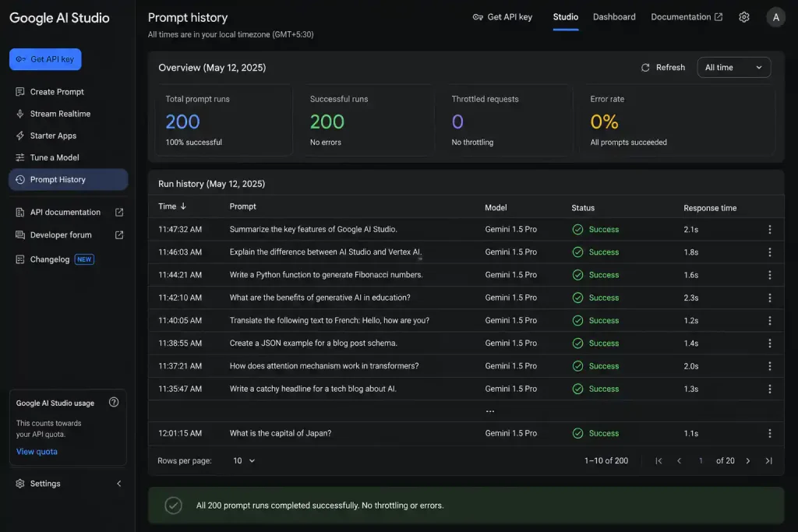The image size is (798, 532).
Task: Open more options for the 11:37:21 AM run
Action: tap(769, 366)
